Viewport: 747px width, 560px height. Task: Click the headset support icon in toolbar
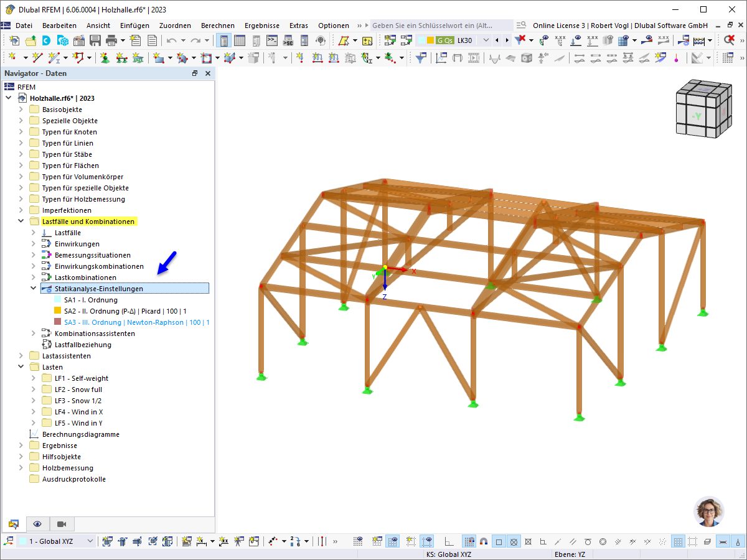click(320, 40)
